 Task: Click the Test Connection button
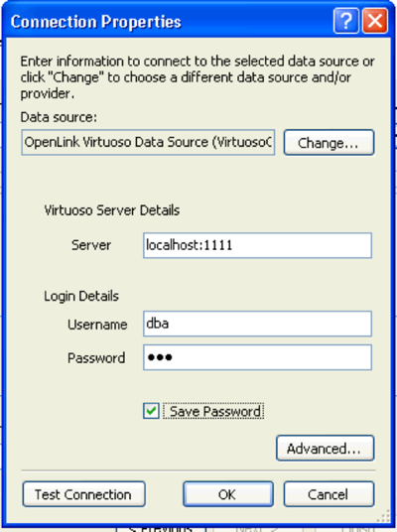tap(83, 494)
